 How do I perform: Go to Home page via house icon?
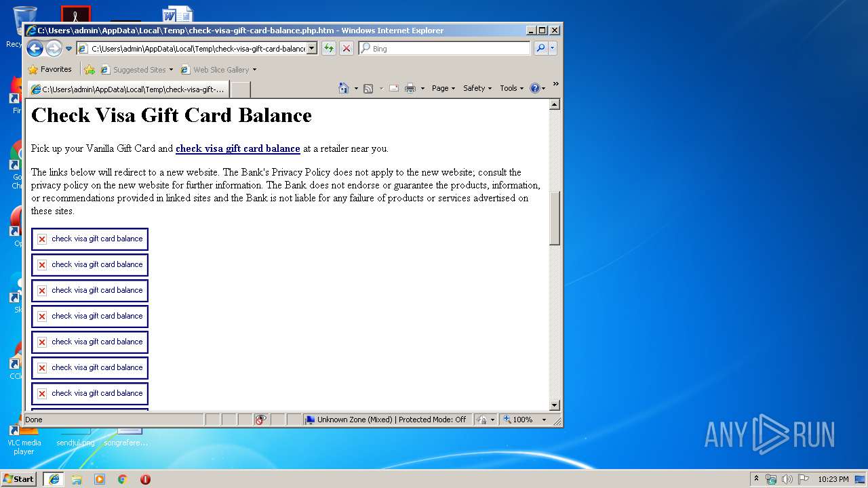click(x=344, y=88)
